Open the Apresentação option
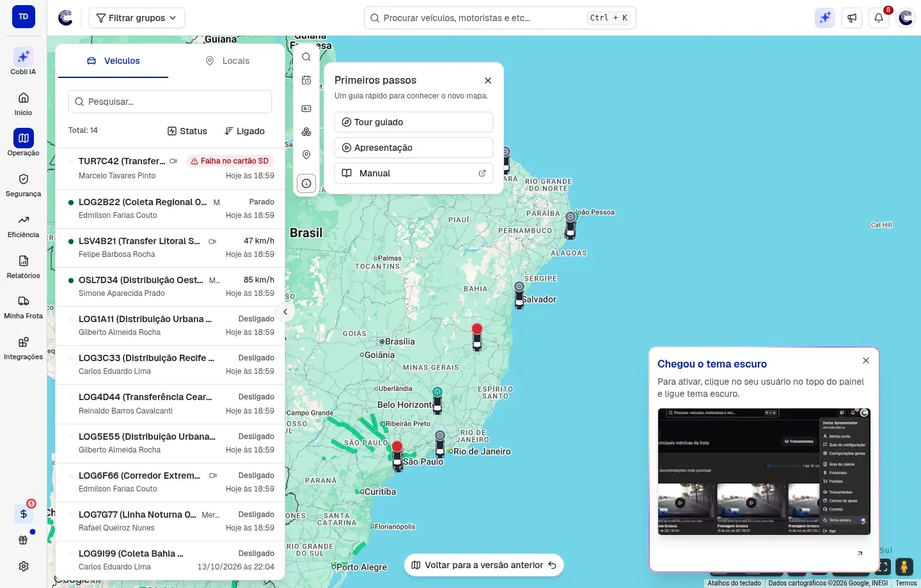Screen dimensions: 921x588 (x=414, y=148)
